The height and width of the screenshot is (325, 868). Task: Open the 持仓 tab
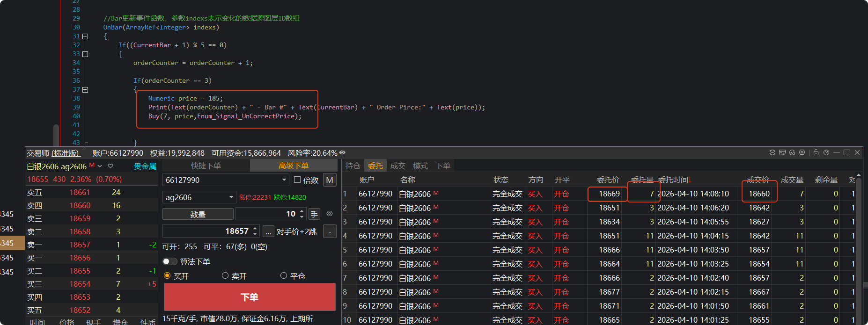coord(353,166)
